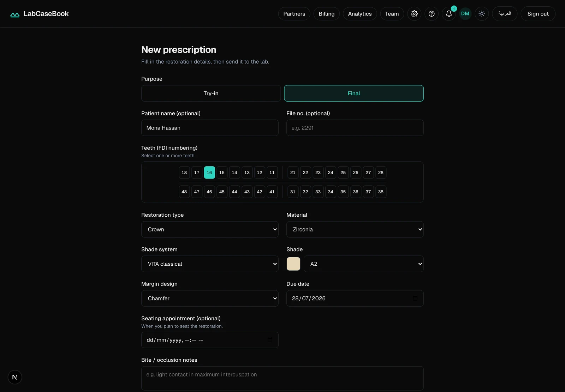Select tooth 38
Screen dimensions: 565x392
[381, 192]
